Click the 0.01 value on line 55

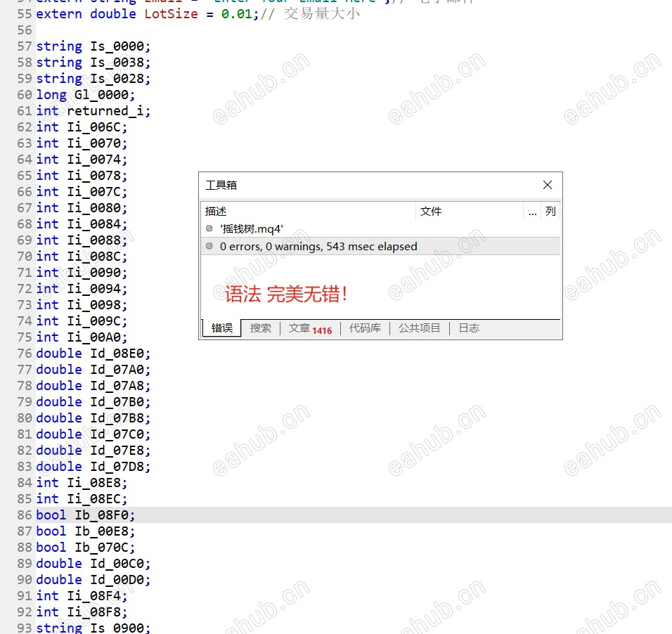point(237,14)
